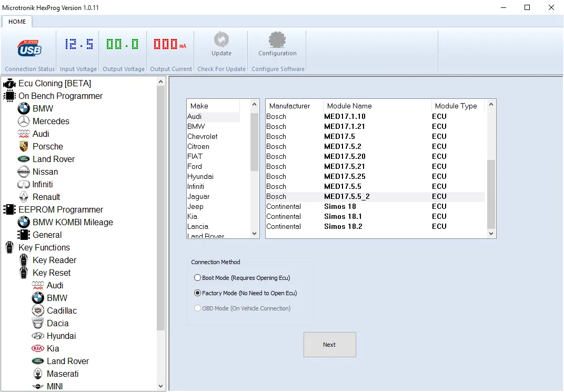Screen dimensions: 564x392
Task: Click the Mercedes star logo icon
Action: [x=24, y=121]
